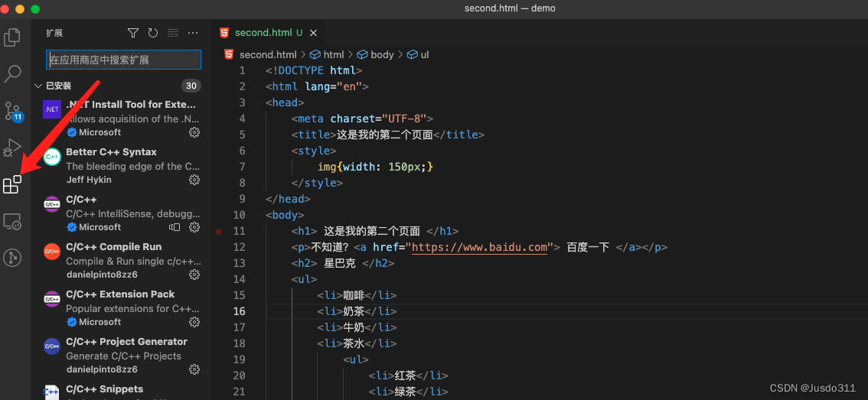Click the body breadcrumb segment
This screenshot has width=868, height=400.
point(376,55)
